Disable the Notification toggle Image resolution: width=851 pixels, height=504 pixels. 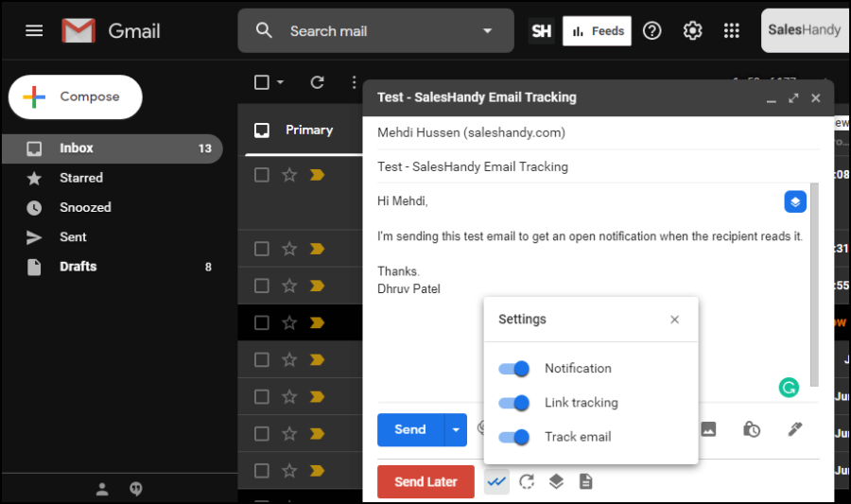coord(514,369)
